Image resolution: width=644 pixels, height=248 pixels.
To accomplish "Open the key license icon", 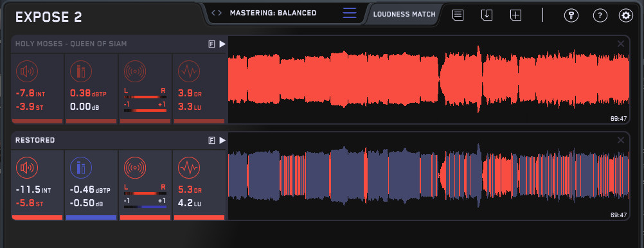I will (x=571, y=15).
